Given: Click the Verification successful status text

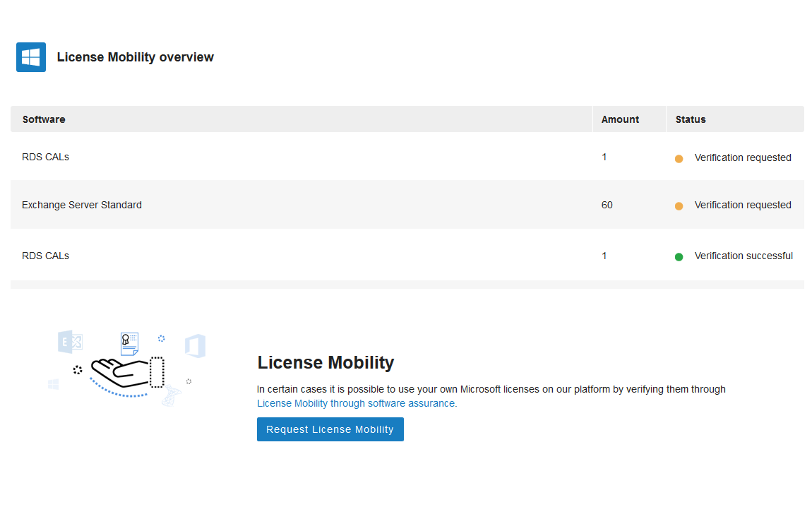Looking at the screenshot, I should tap(744, 256).
